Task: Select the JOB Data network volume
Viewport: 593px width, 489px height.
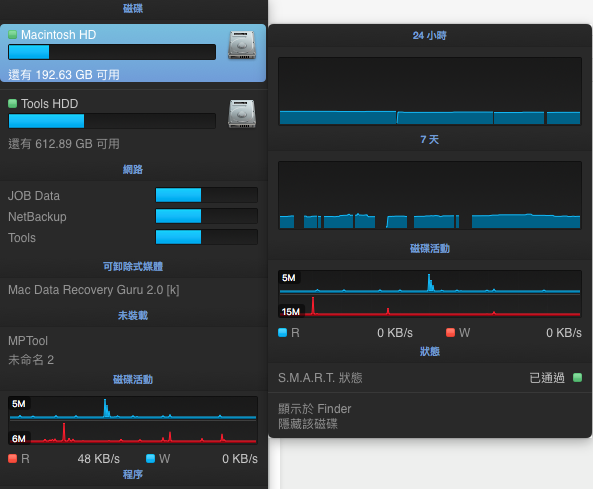Action: [x=34, y=196]
